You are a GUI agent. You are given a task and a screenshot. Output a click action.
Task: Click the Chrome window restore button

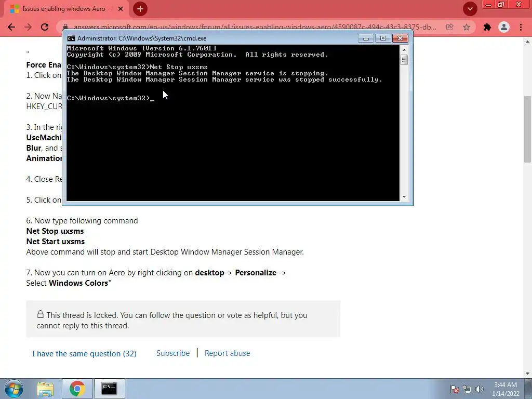click(501, 5)
